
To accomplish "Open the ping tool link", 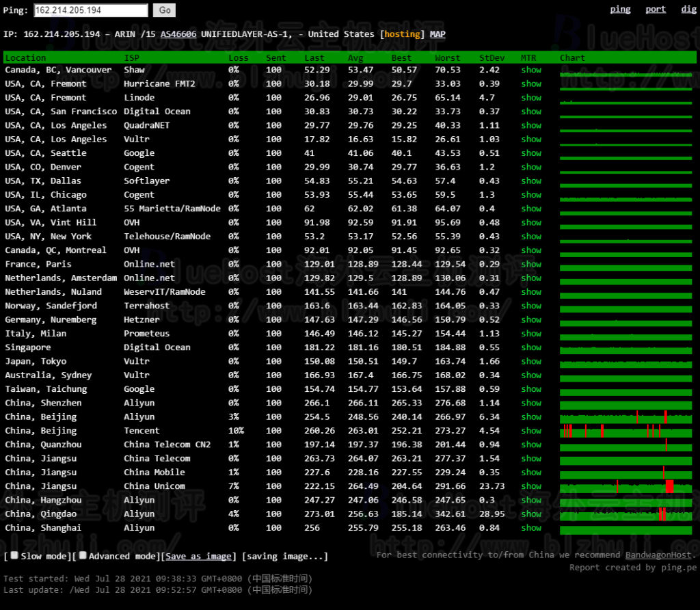I will coord(620,10).
